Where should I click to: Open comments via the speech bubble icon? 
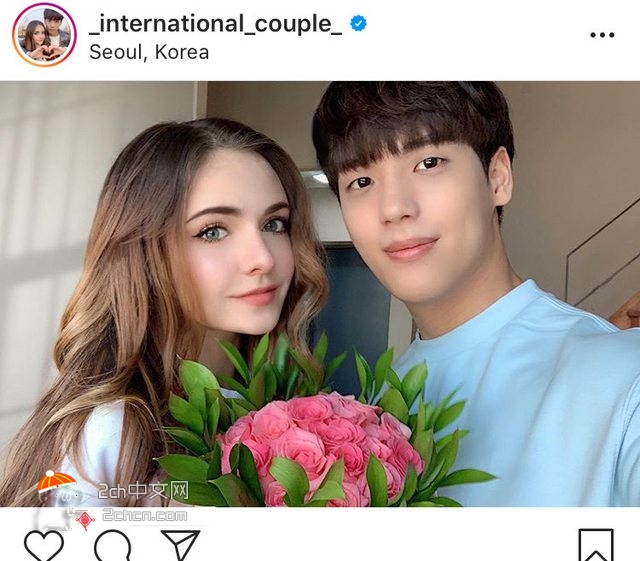pyautogui.click(x=113, y=545)
